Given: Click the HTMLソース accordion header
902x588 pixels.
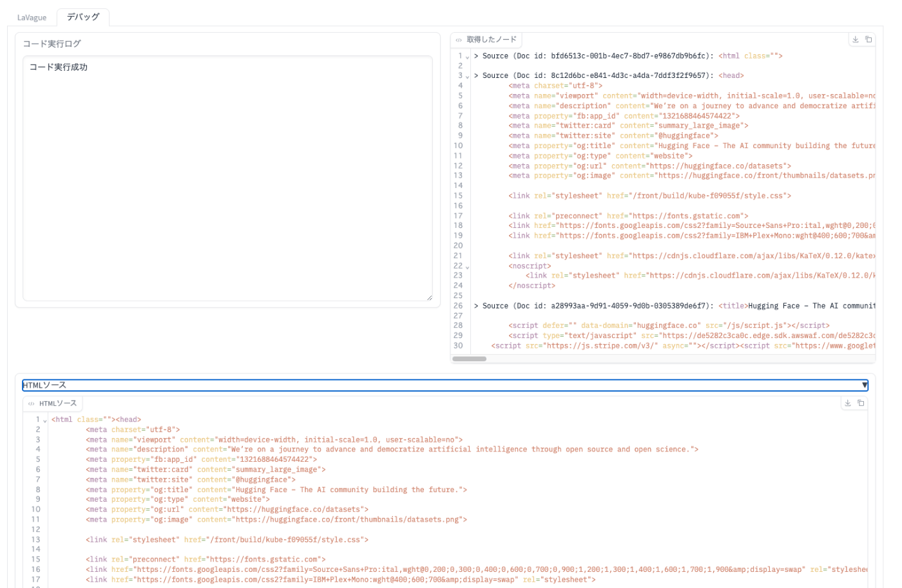Looking at the screenshot, I should [445, 385].
